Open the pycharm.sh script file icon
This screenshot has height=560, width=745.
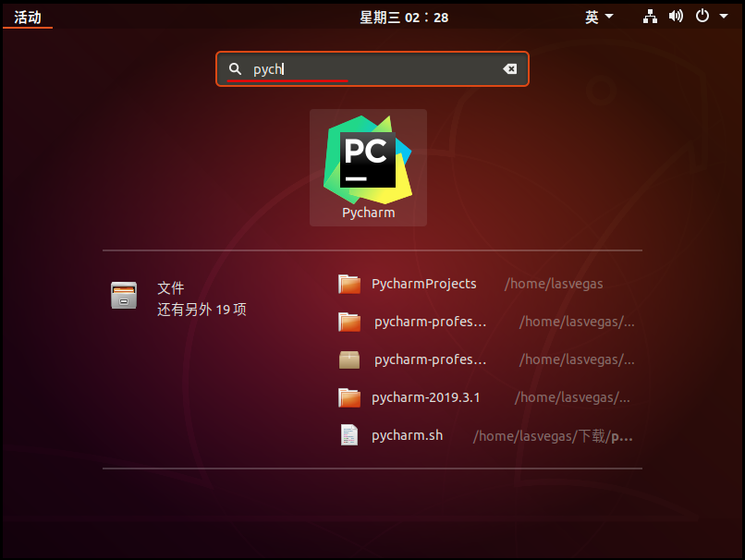coord(349,435)
